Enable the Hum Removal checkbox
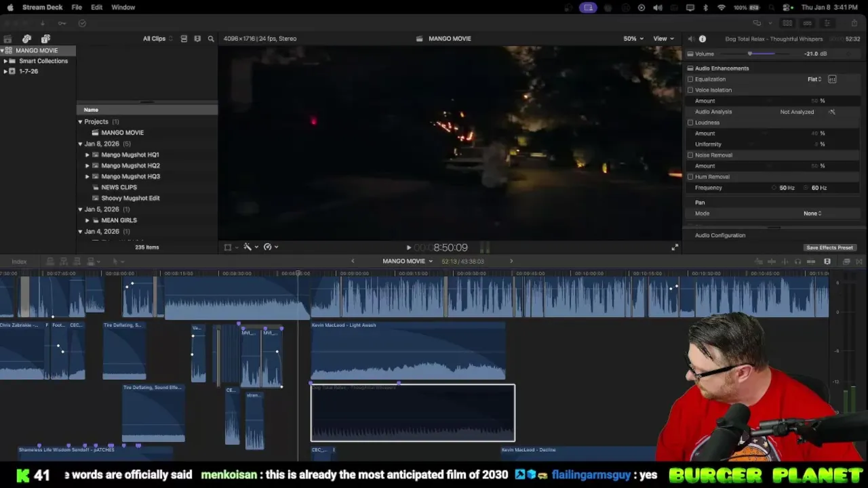 (690, 177)
